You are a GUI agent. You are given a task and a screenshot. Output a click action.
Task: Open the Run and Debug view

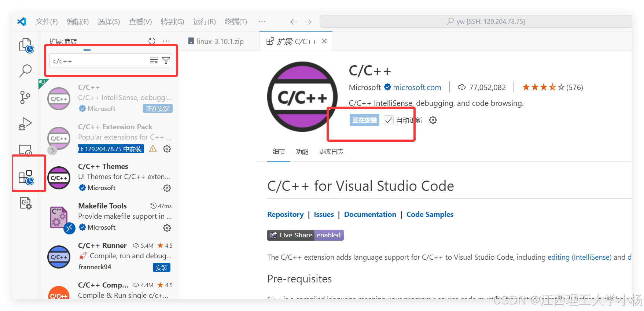click(x=25, y=124)
